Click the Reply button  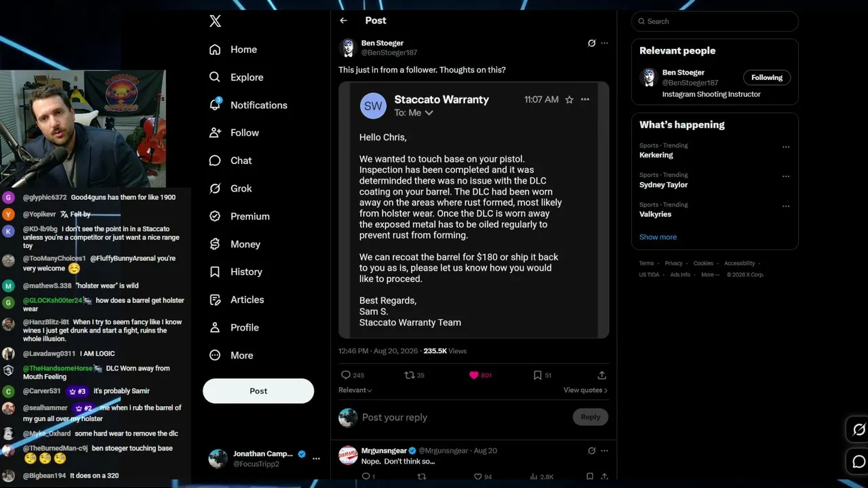pos(590,418)
